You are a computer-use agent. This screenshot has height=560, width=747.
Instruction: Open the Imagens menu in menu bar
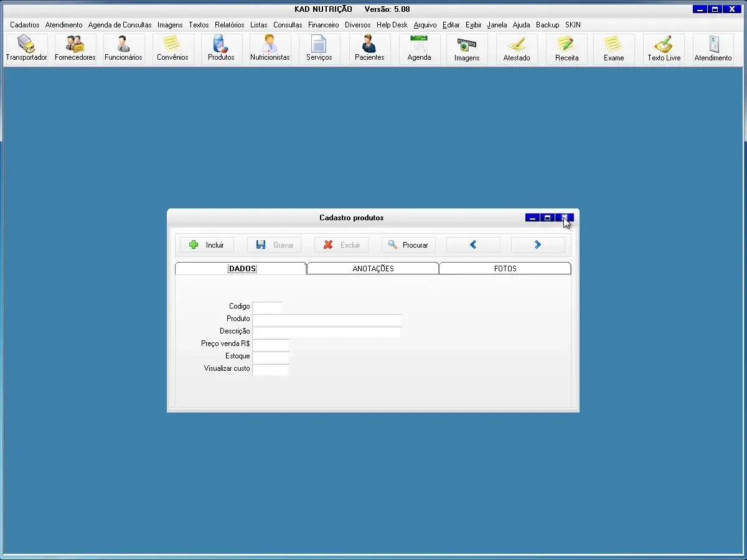(170, 25)
